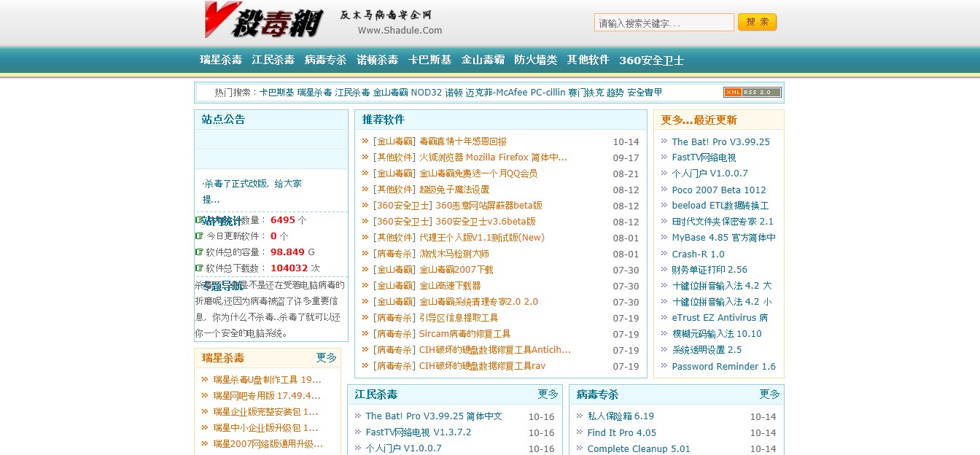Open 金山毒霸系统清理专家2.0 link

(x=478, y=302)
